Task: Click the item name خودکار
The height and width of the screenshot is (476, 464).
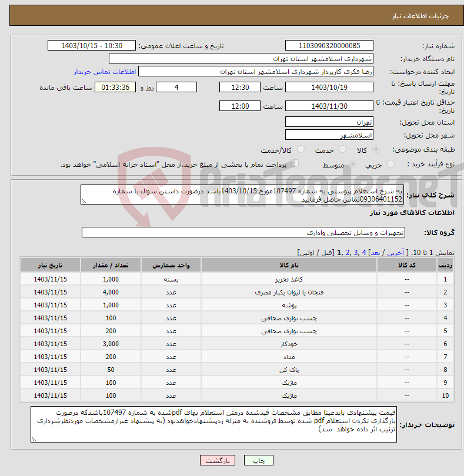Action: click(x=289, y=344)
